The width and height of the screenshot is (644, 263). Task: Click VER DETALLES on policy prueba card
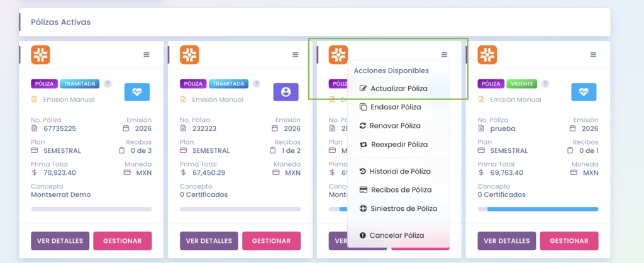click(x=507, y=241)
